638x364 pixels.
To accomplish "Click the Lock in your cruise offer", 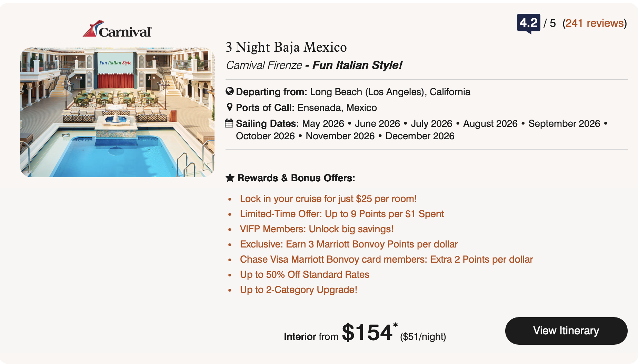I will click(x=328, y=199).
